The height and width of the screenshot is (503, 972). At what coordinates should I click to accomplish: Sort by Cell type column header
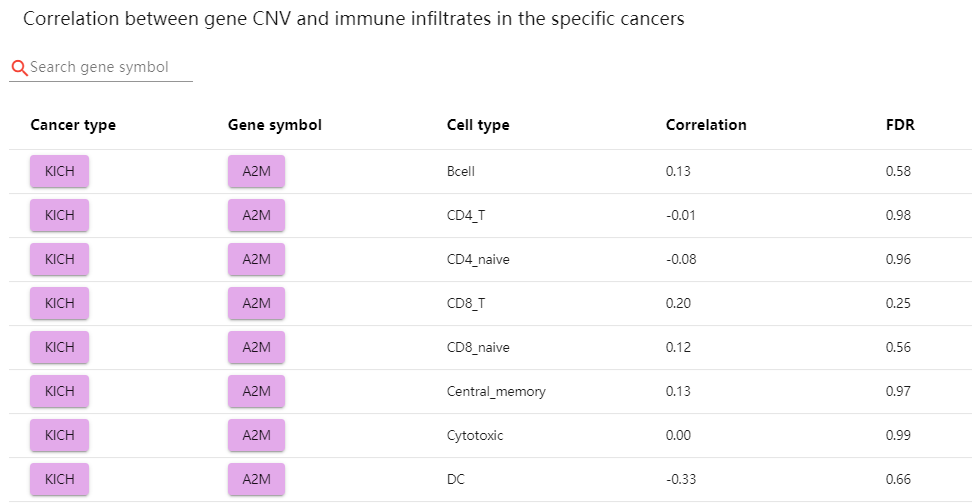pyautogui.click(x=478, y=125)
